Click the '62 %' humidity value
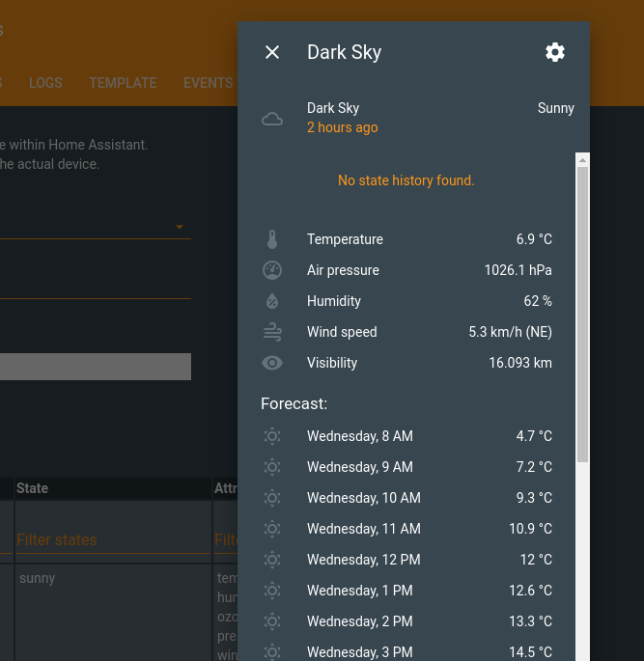Image resolution: width=644 pixels, height=661 pixels. pos(538,301)
